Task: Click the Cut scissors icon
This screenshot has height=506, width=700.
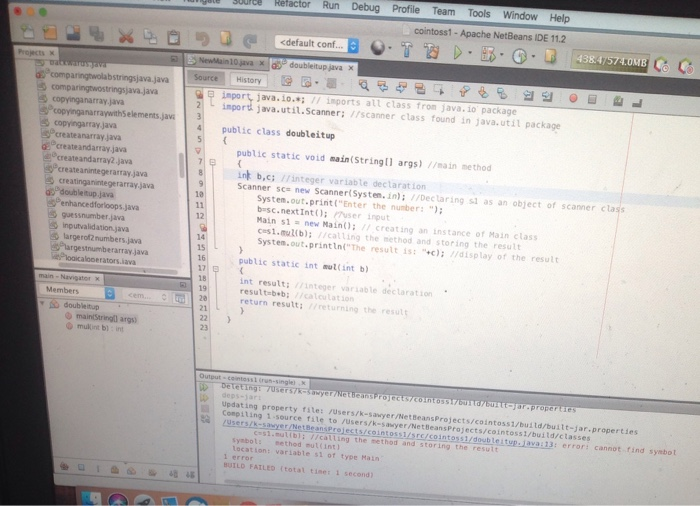Action: pos(126,36)
